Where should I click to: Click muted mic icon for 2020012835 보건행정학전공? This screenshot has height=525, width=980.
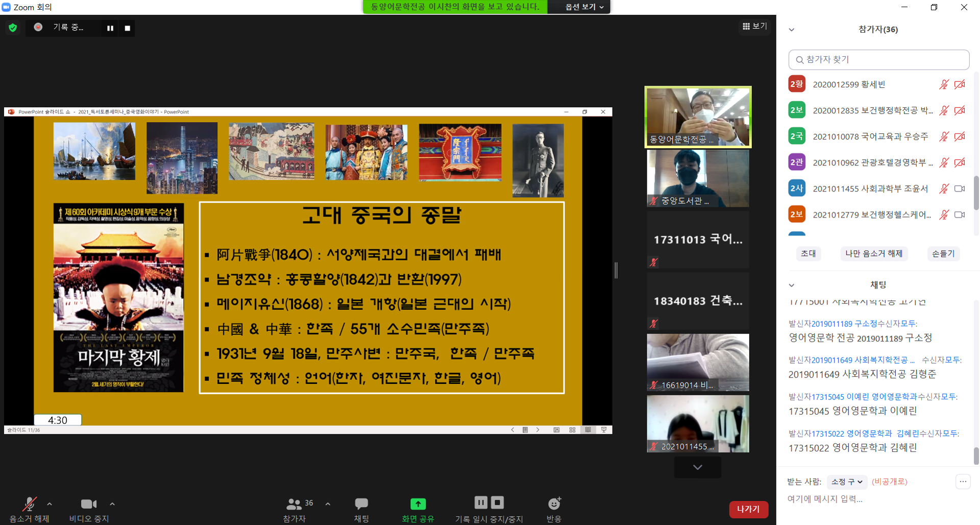click(x=944, y=110)
